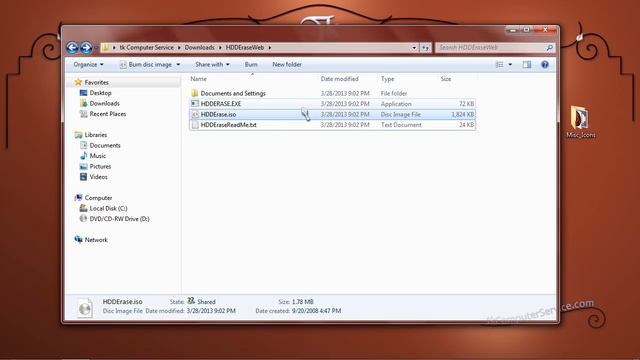The image size is (640, 360).
Task: Go back with the Back arrow button
Action: point(72,48)
